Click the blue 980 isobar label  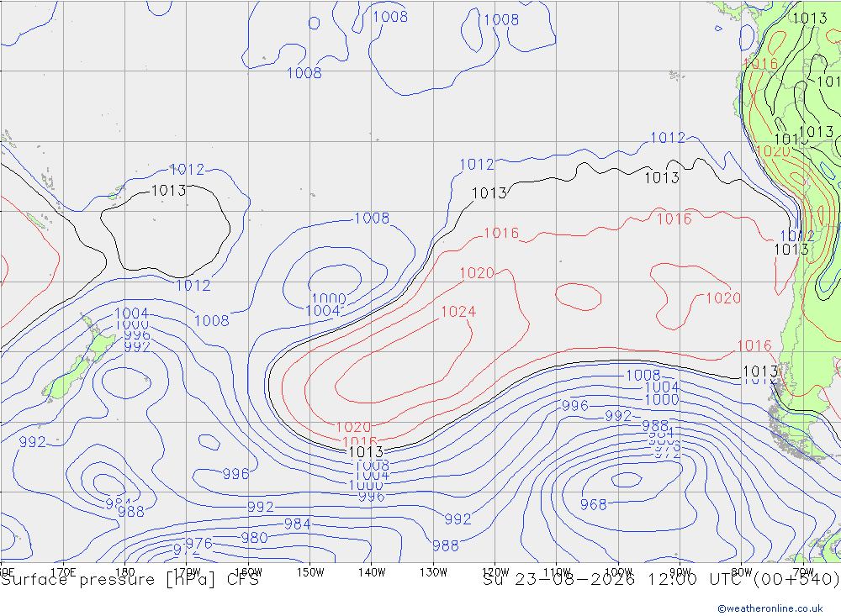254,537
